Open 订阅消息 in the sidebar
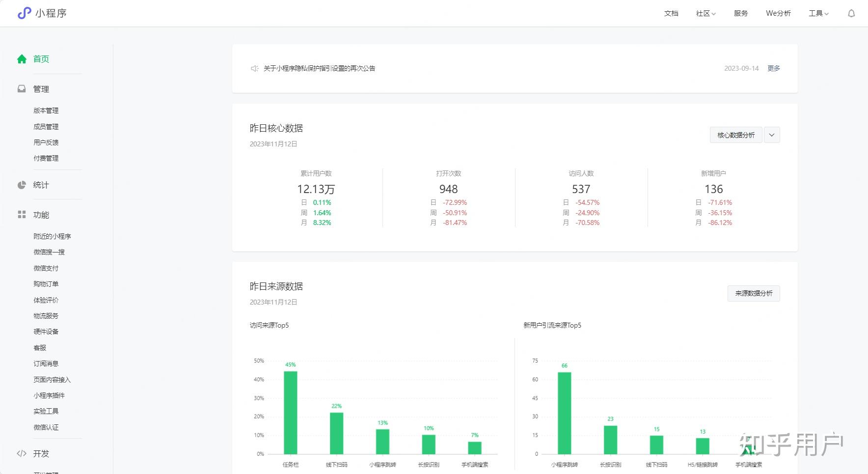 (x=46, y=363)
